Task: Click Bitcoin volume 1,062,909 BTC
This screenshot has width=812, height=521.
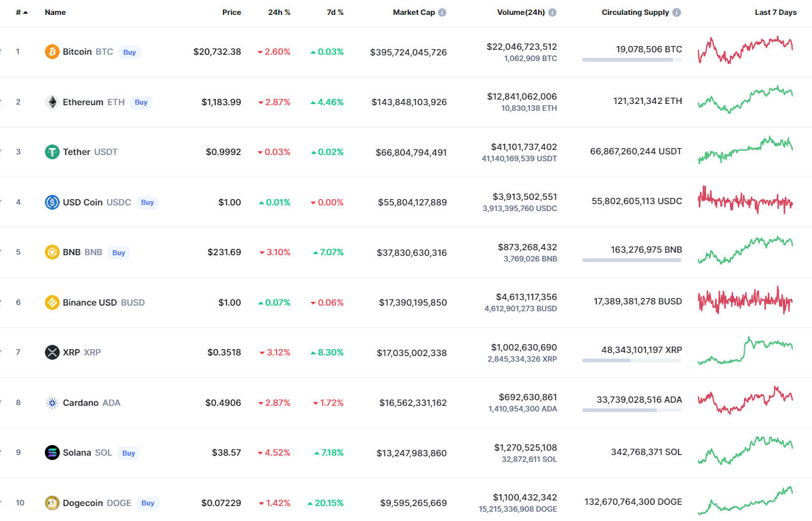Action: click(x=529, y=59)
